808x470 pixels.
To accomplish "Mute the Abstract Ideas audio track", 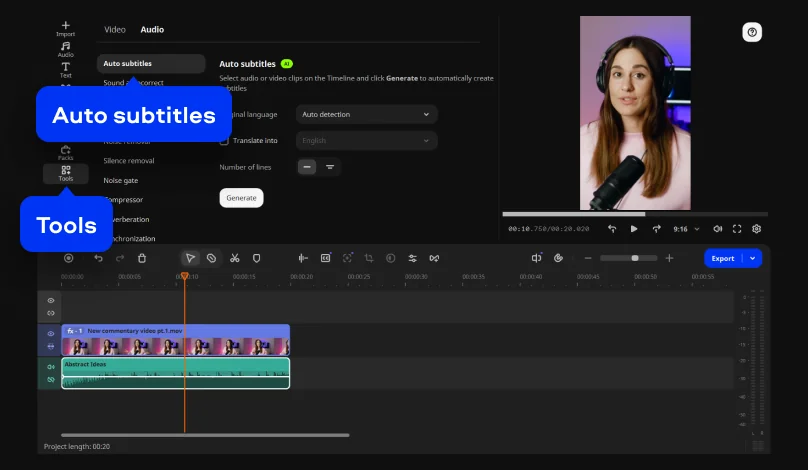I will click(x=50, y=367).
